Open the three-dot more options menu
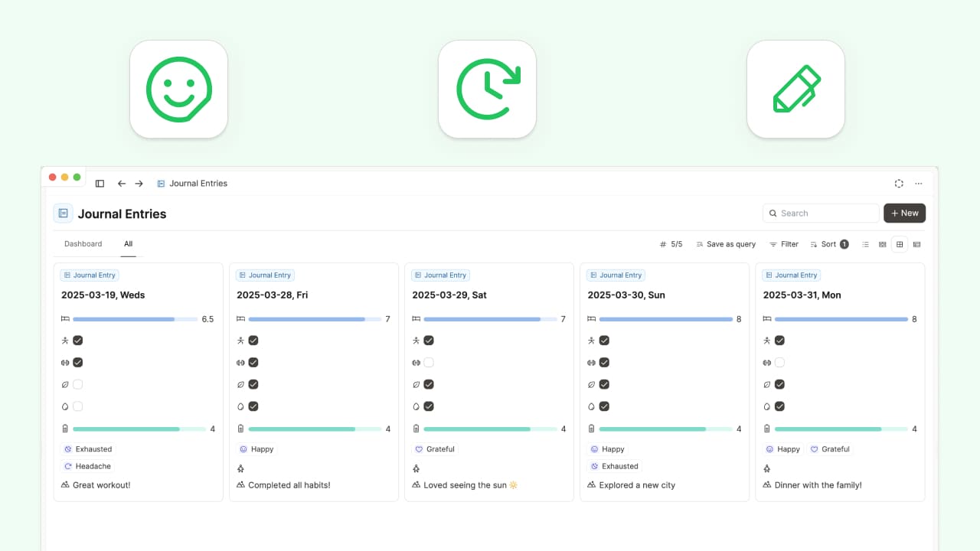Viewport: 980px width, 551px height. pyautogui.click(x=919, y=184)
